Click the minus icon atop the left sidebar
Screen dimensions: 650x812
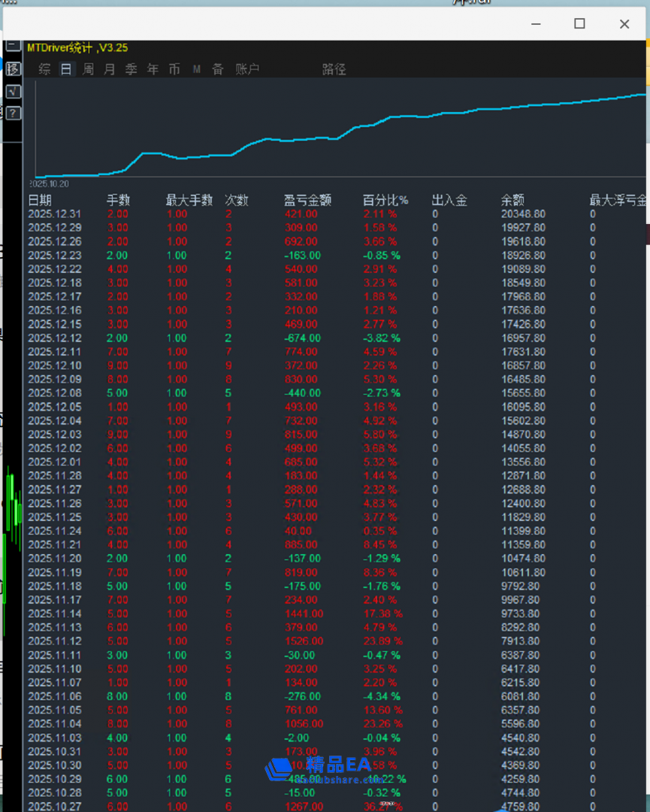coord(13,46)
